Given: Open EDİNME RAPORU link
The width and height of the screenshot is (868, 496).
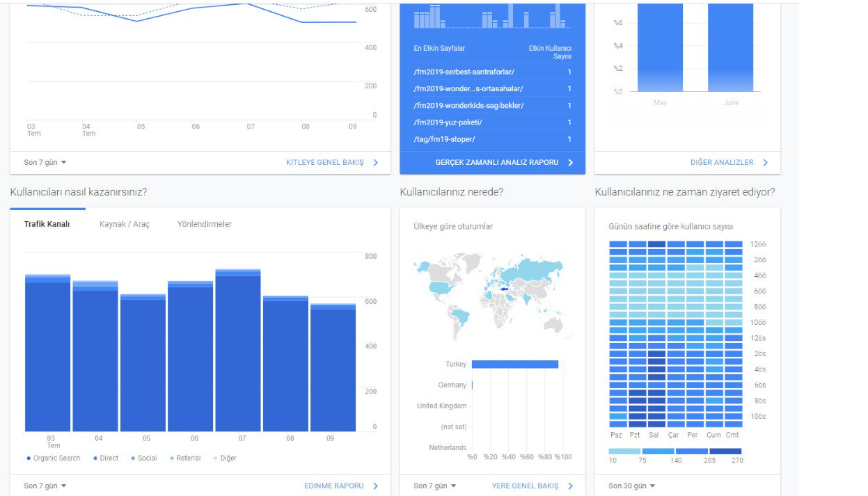Looking at the screenshot, I should point(334,486).
